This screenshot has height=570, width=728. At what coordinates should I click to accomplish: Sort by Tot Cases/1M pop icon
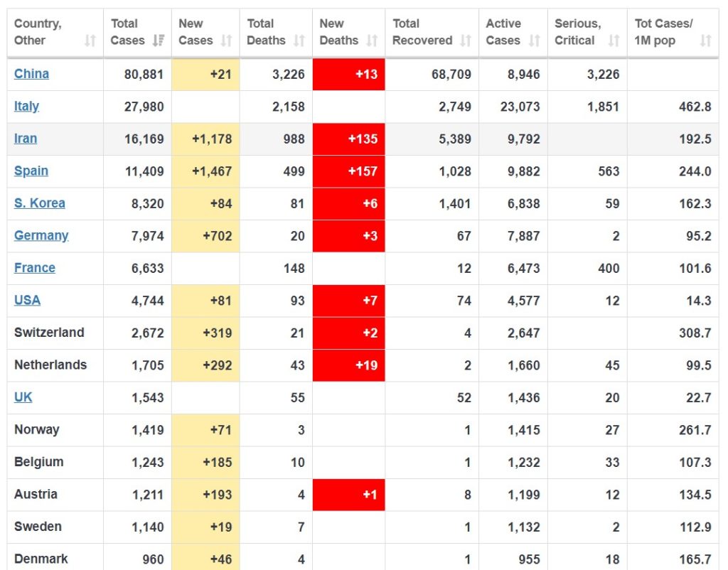[706, 41]
